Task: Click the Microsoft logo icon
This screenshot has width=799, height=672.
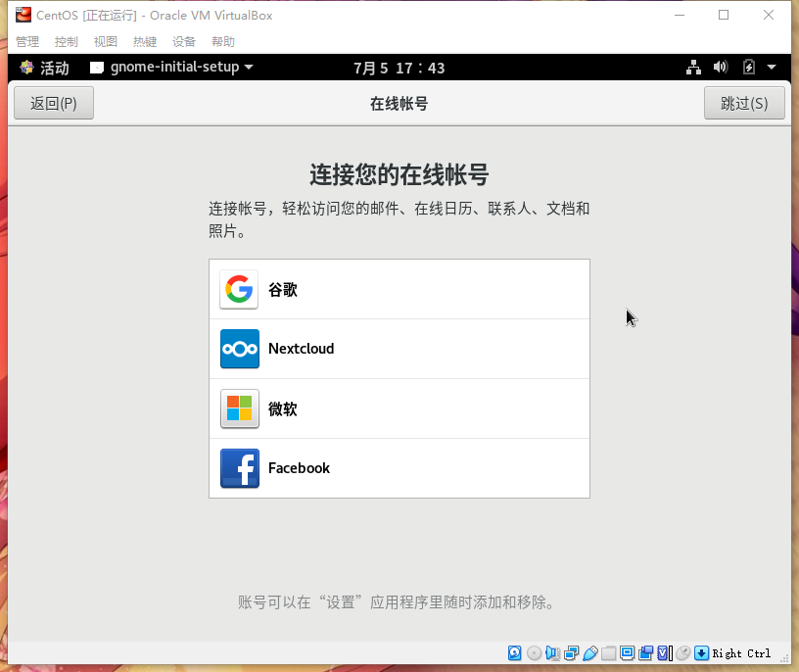Action: click(x=240, y=408)
